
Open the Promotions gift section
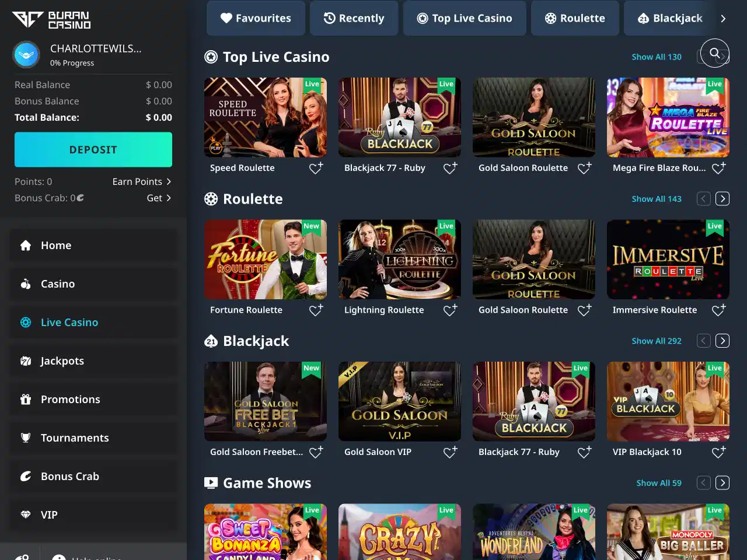point(70,400)
